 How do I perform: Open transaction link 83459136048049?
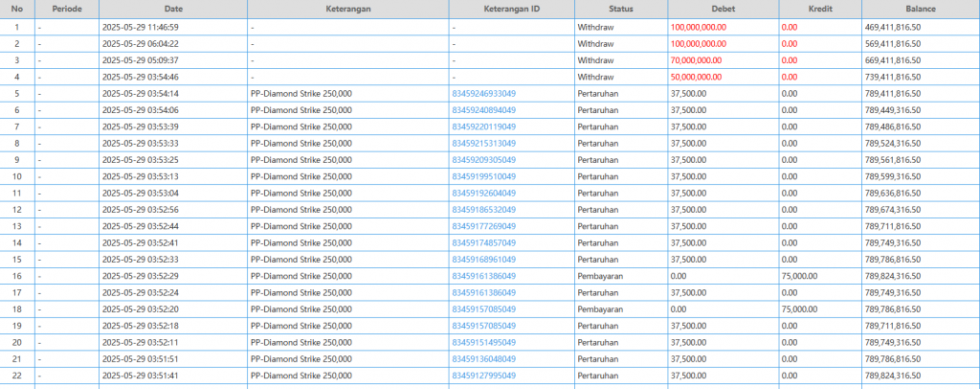483,359
